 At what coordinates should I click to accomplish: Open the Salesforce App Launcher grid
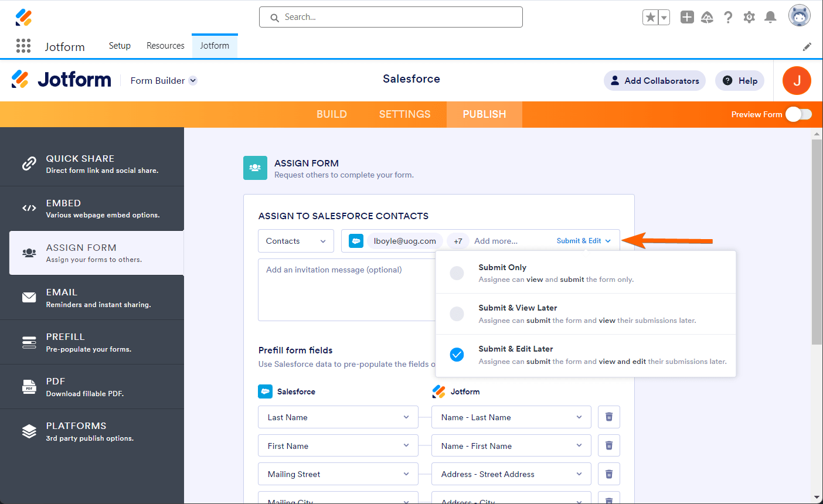(x=23, y=46)
